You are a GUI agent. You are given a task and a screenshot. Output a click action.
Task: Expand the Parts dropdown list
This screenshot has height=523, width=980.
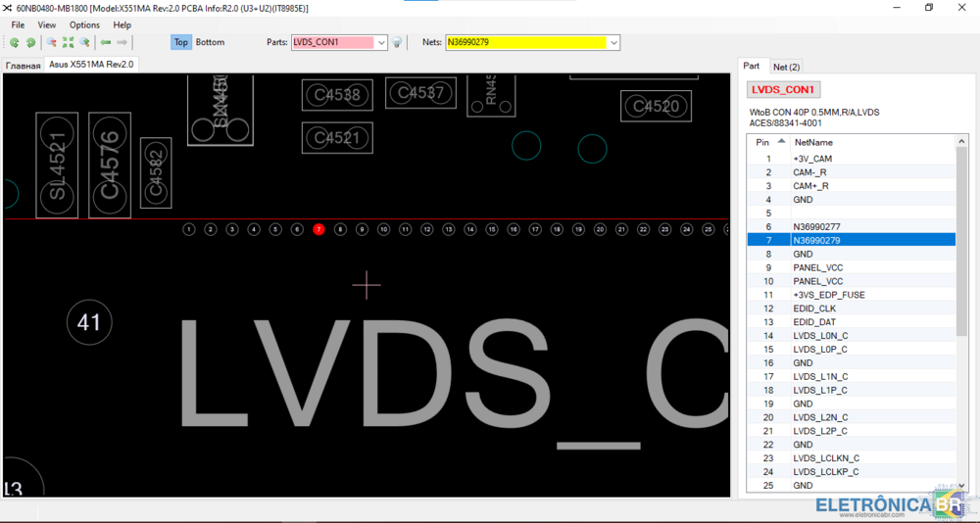[x=381, y=43]
